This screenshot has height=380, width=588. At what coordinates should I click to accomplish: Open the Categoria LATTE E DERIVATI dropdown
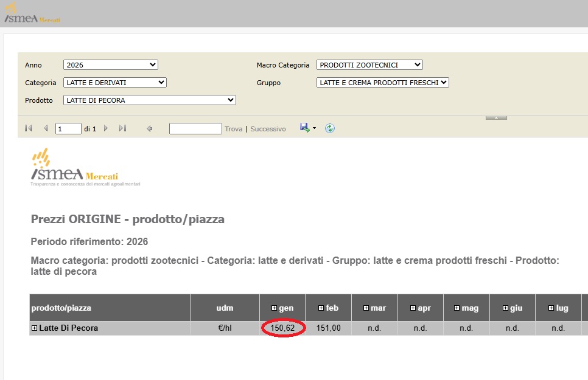click(x=115, y=83)
